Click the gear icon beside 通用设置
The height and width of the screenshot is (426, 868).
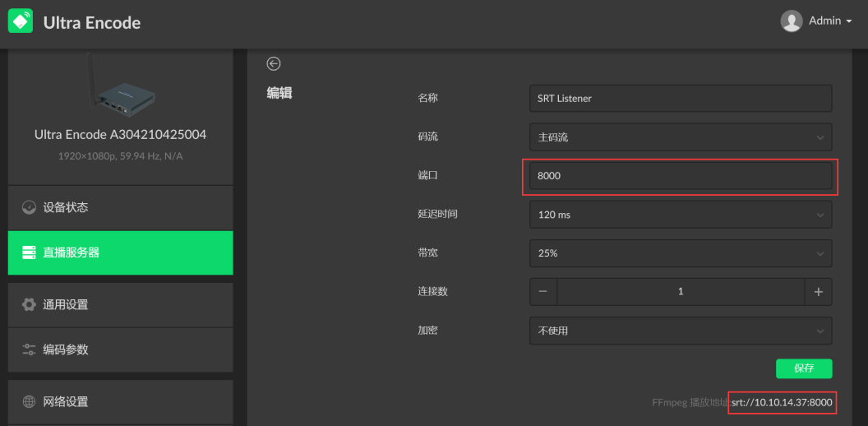tap(29, 304)
